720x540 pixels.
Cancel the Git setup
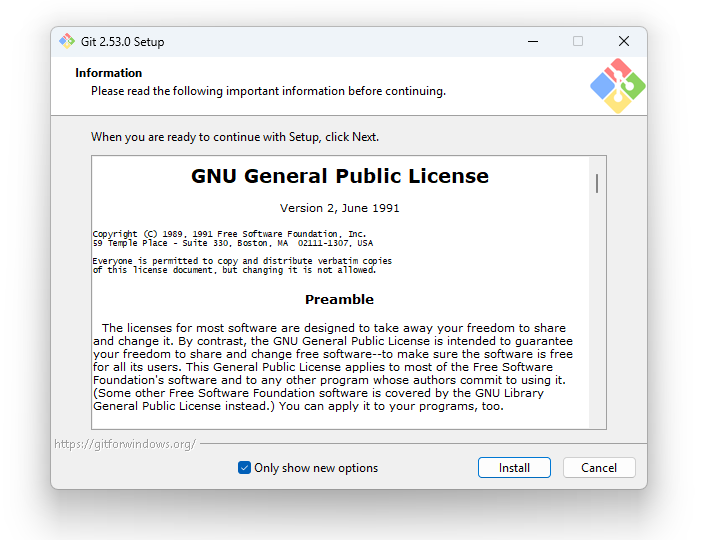pos(599,467)
